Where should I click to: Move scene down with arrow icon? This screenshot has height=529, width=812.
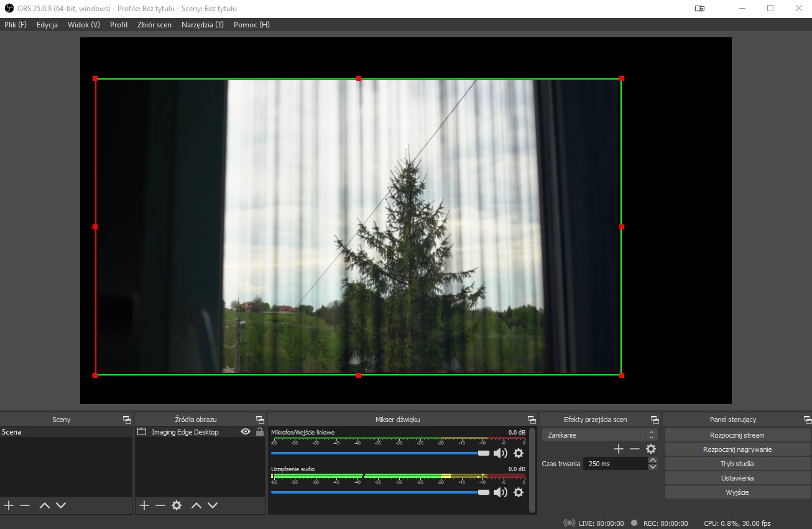[x=61, y=505]
